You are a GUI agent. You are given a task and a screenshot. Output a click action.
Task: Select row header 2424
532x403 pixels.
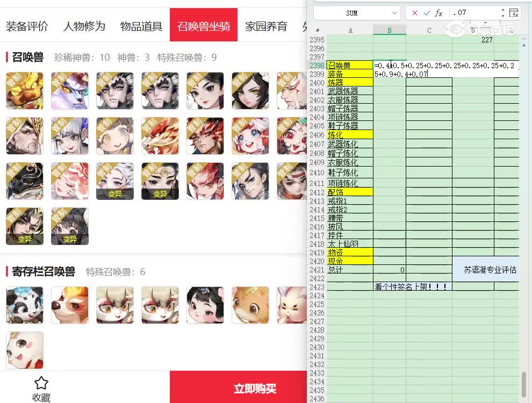click(317, 296)
